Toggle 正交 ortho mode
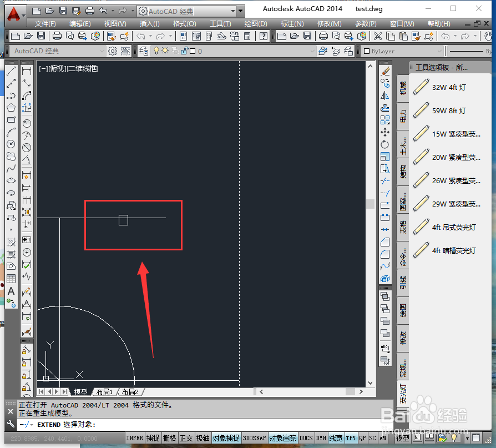 (x=186, y=438)
